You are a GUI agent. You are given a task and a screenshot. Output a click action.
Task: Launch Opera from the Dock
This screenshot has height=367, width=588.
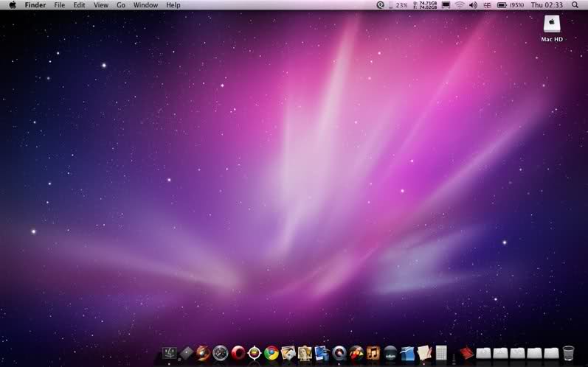pos(238,353)
